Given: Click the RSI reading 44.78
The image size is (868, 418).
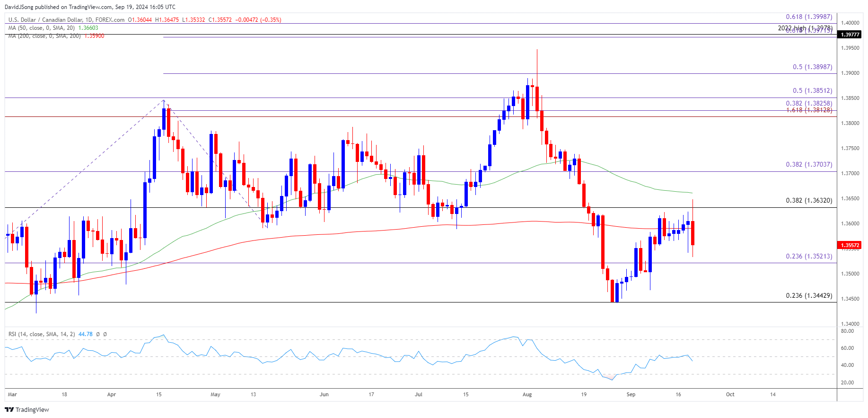Looking at the screenshot, I should (x=85, y=334).
